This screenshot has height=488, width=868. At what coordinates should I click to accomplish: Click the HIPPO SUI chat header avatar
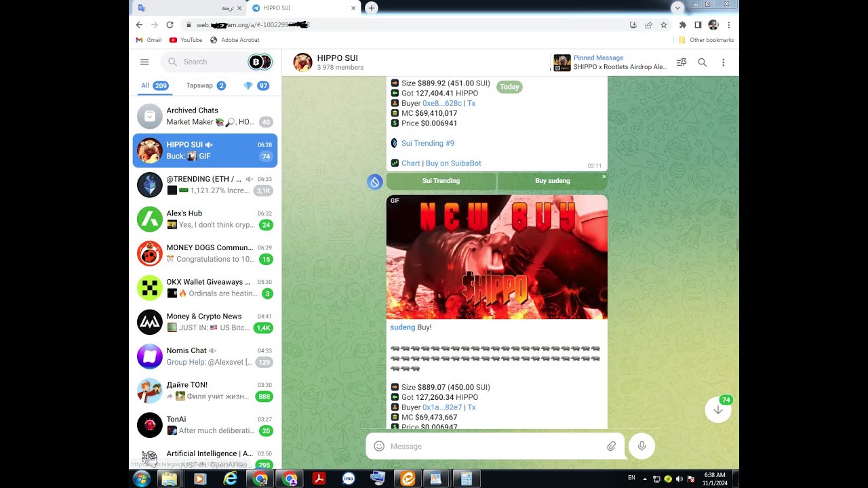[302, 62]
